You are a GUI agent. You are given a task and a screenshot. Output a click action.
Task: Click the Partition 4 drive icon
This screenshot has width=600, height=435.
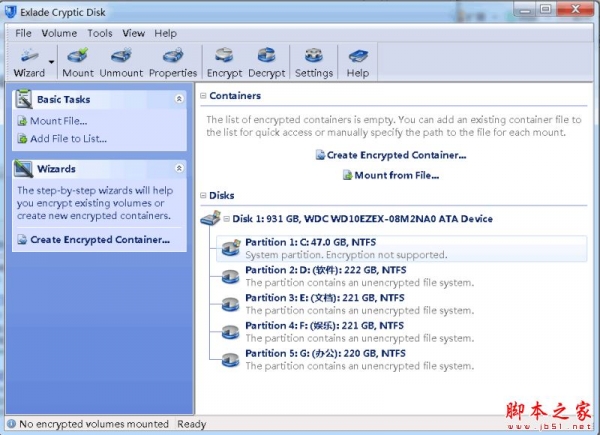point(230,332)
